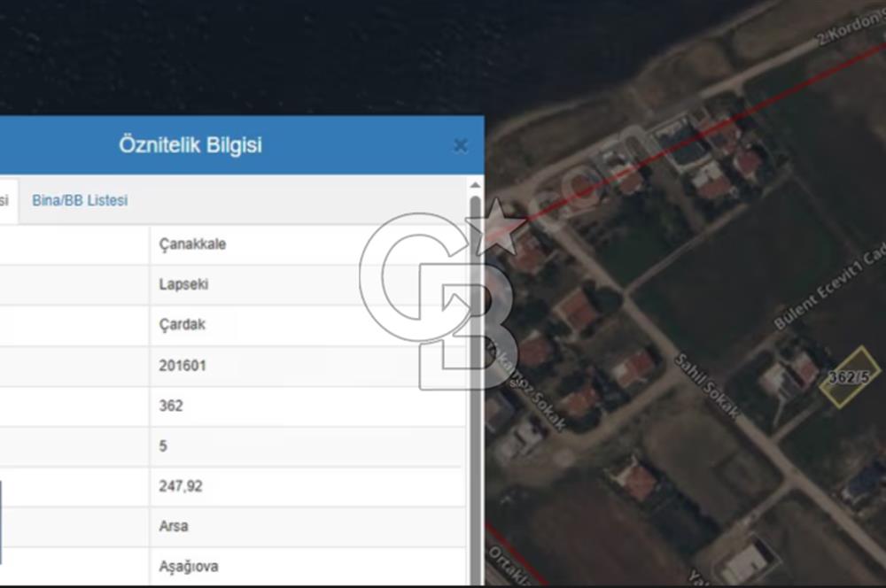Switch to the Bina/BB Listesi tab
886x588 pixels.
[x=79, y=201]
